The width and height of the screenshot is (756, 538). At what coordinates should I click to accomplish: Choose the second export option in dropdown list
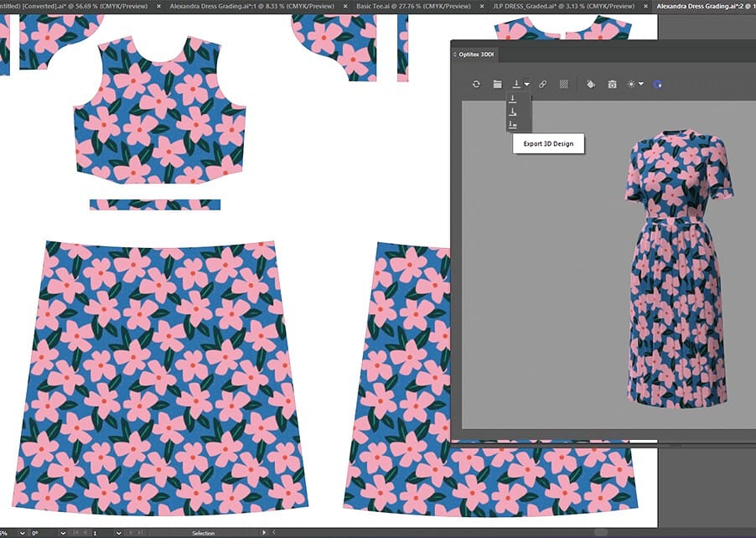click(x=513, y=112)
